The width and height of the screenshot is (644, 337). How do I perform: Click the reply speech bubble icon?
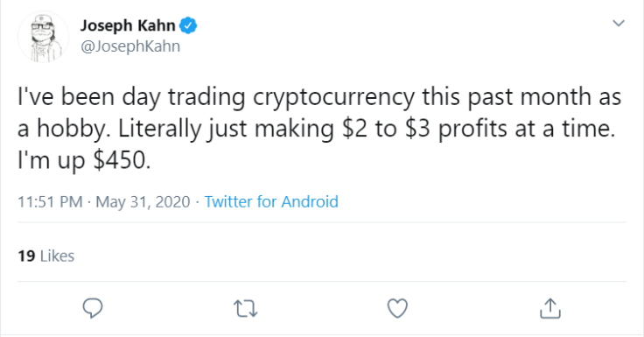(x=93, y=308)
